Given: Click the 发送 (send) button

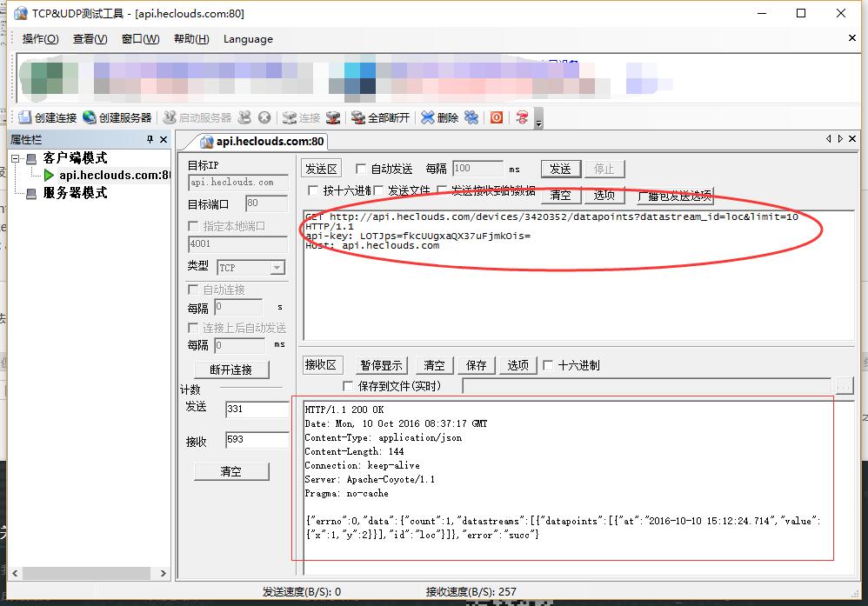Looking at the screenshot, I should coord(560,169).
